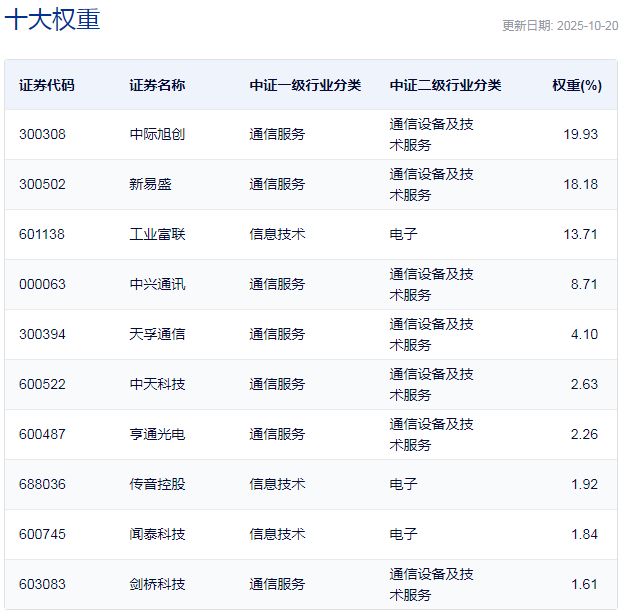Click the 更新日期 2025-10-20 text
This screenshot has width=624, height=616.
click(x=558, y=26)
